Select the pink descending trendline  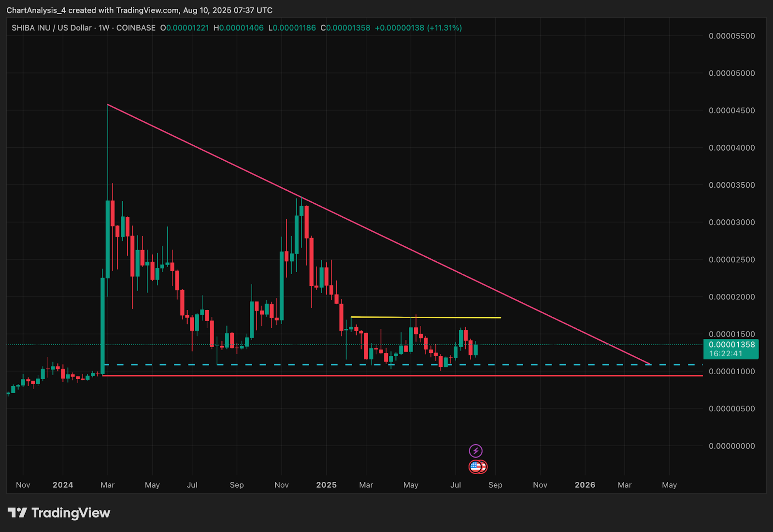[379, 235]
